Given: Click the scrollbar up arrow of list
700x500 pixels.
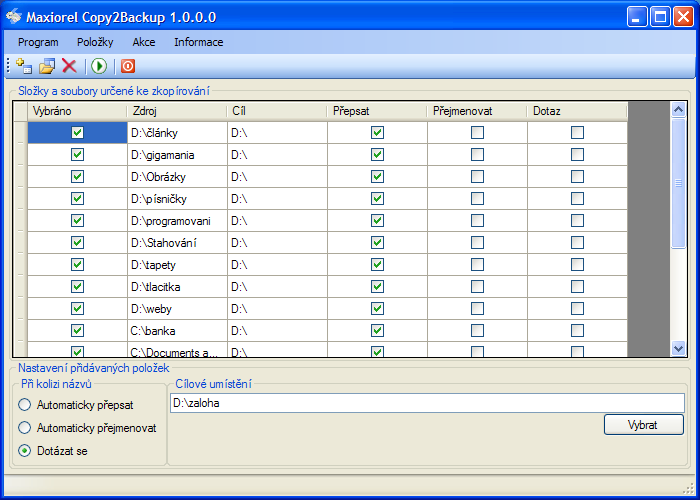Looking at the screenshot, I should tap(679, 109).
